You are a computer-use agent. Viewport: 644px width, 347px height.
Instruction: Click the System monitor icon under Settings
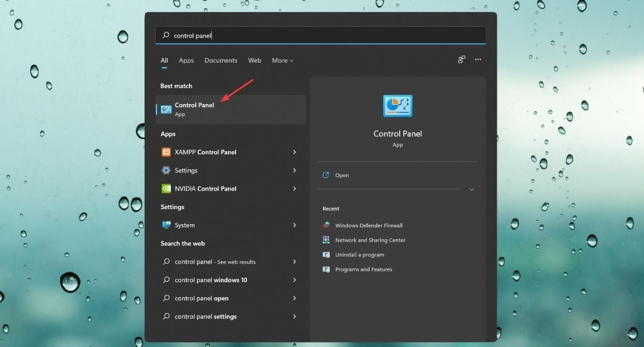(166, 225)
